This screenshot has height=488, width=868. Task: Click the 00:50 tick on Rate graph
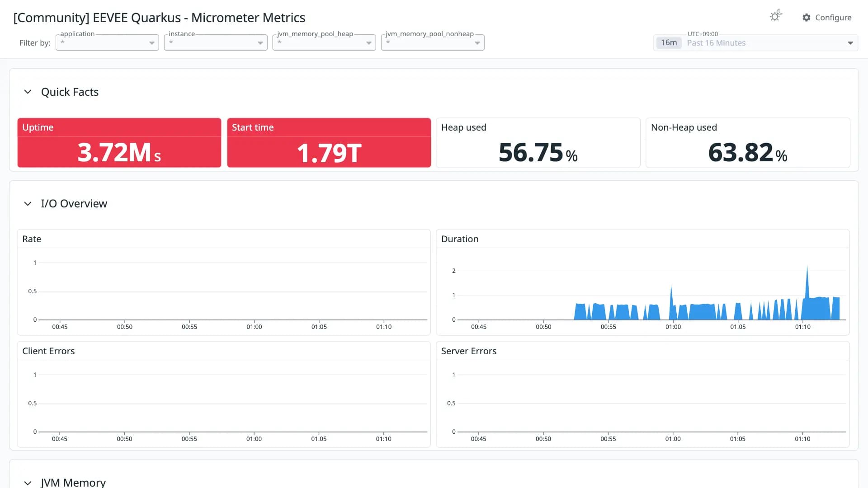coord(125,327)
